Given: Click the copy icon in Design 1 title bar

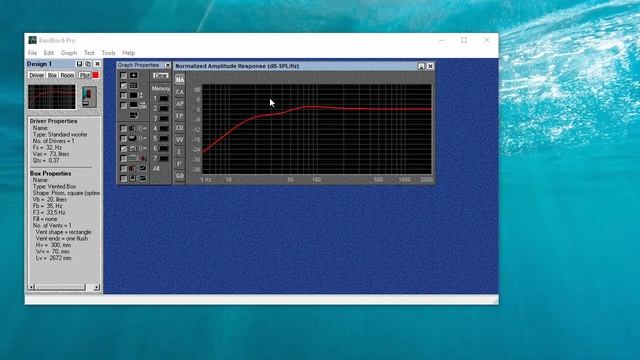Looking at the screenshot, I should click(88, 64).
